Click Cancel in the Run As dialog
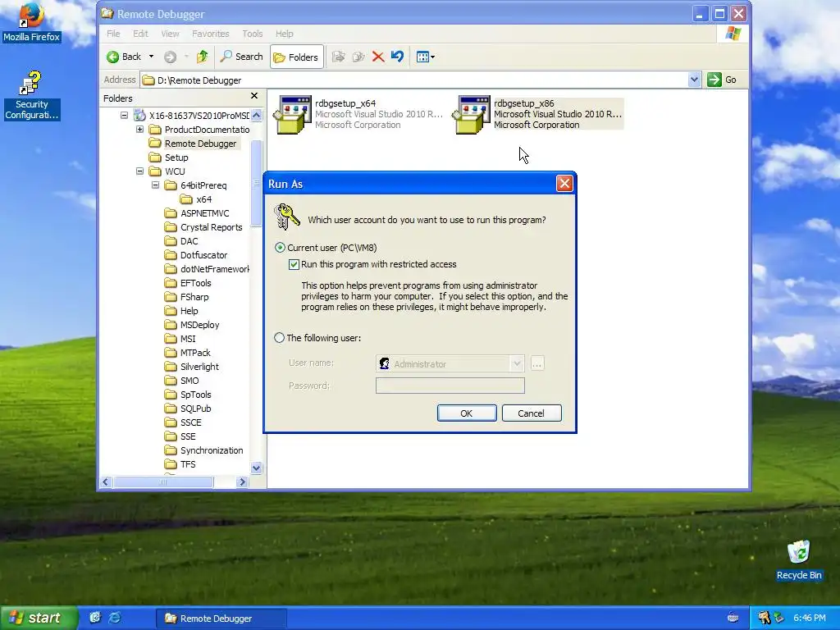This screenshot has width=840, height=630. (x=532, y=413)
